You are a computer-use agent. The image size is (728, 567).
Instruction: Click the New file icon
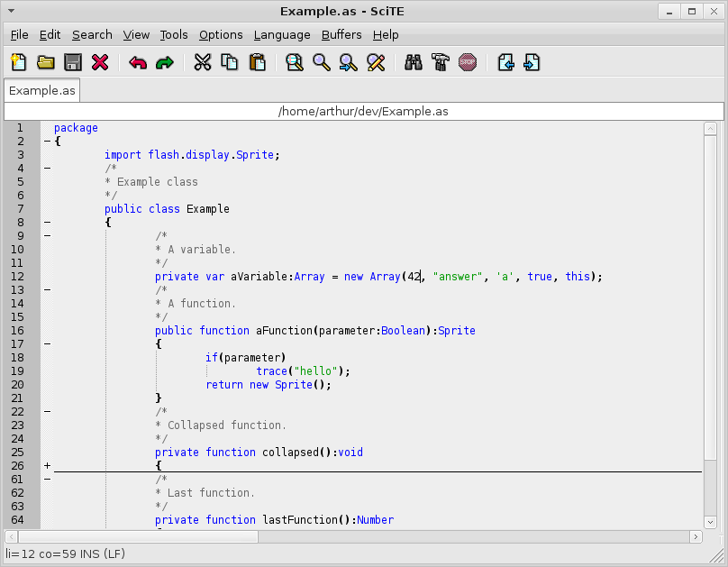[x=19, y=62]
